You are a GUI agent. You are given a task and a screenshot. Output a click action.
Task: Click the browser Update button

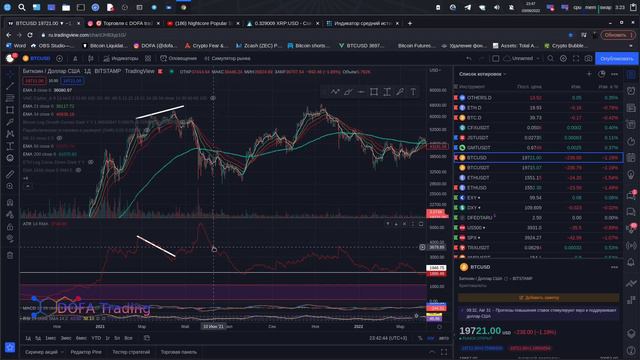(x=618, y=35)
